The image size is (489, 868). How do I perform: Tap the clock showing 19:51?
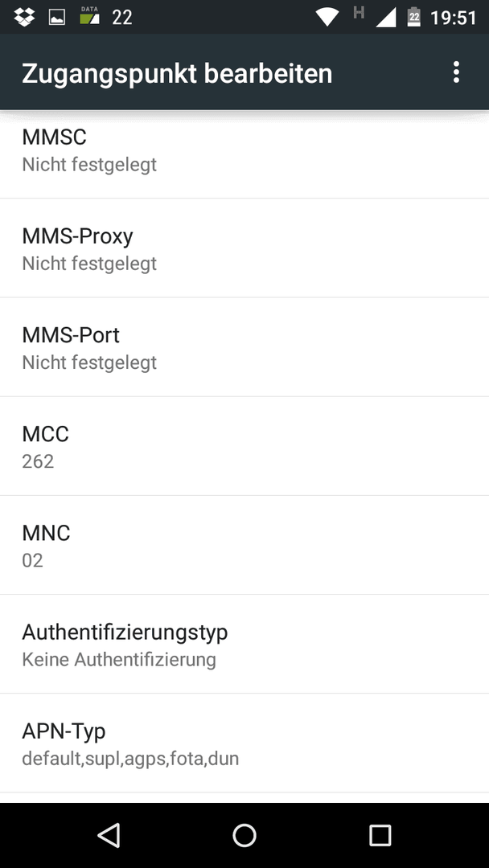tap(453, 18)
